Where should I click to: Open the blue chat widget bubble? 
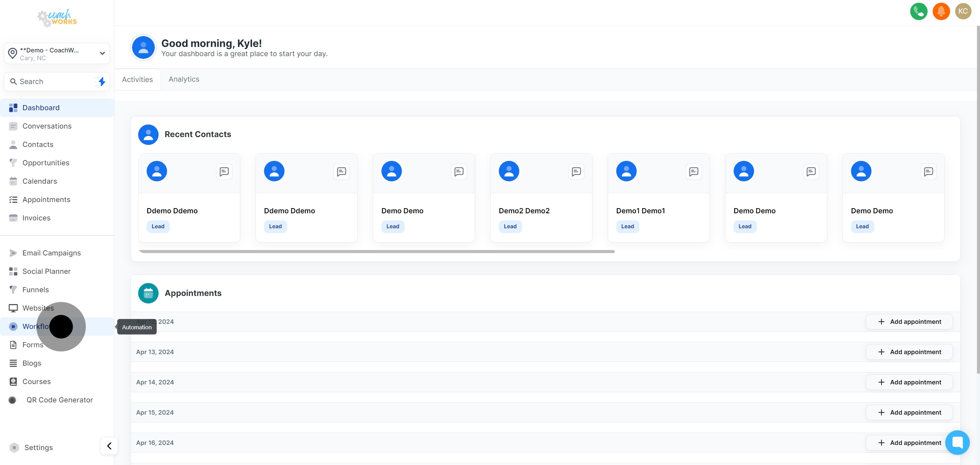tap(957, 442)
